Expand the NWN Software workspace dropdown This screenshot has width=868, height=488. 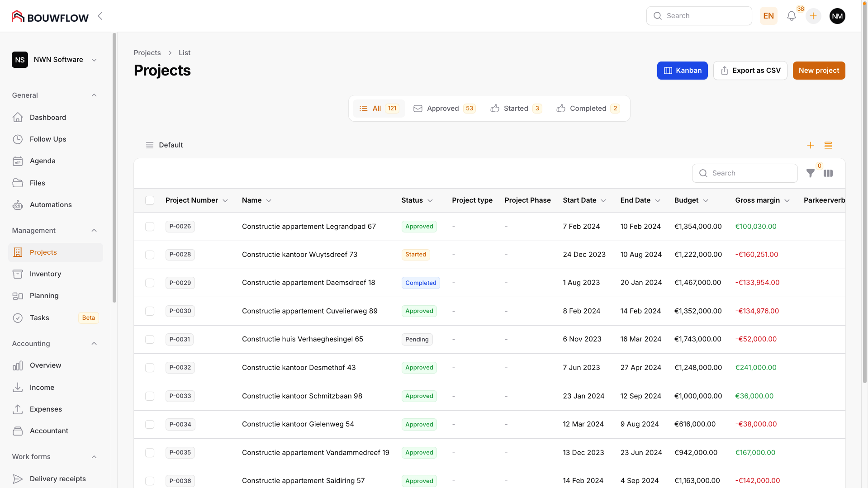coord(94,59)
